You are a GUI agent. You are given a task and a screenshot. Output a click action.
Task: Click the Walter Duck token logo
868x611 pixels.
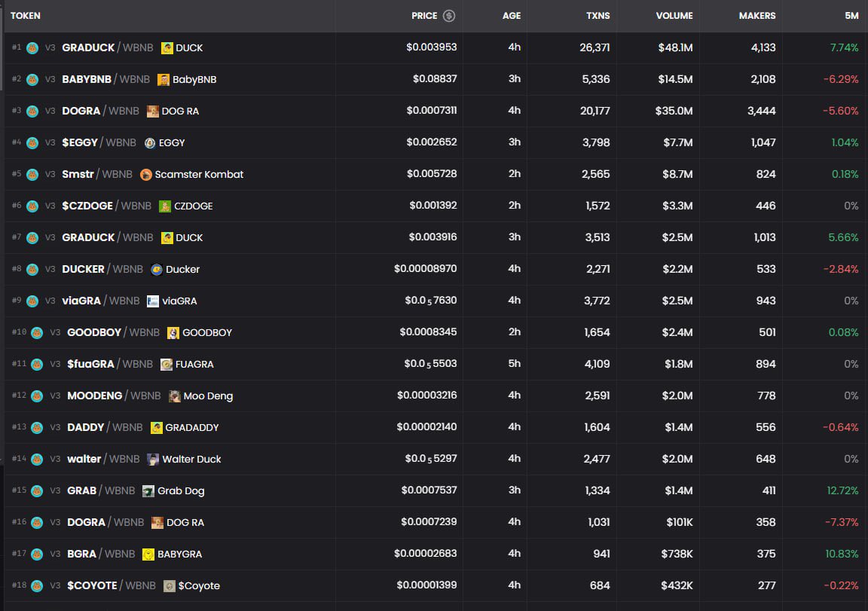point(154,459)
